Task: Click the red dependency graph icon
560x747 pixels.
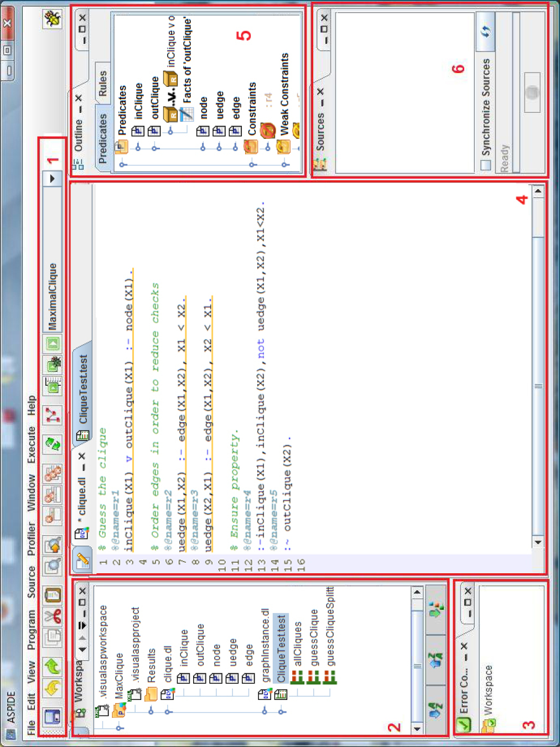Action: 53,414
